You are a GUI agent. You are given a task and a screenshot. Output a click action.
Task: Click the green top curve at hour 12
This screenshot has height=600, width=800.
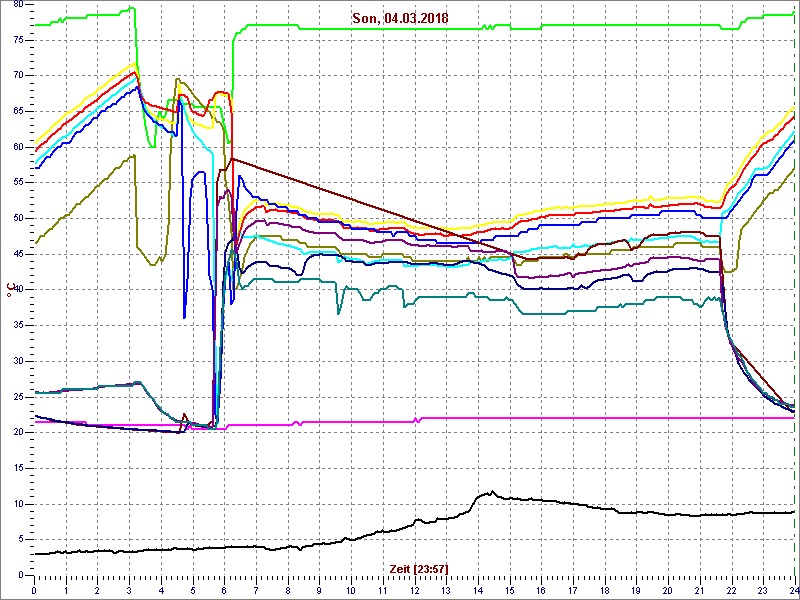(414, 29)
